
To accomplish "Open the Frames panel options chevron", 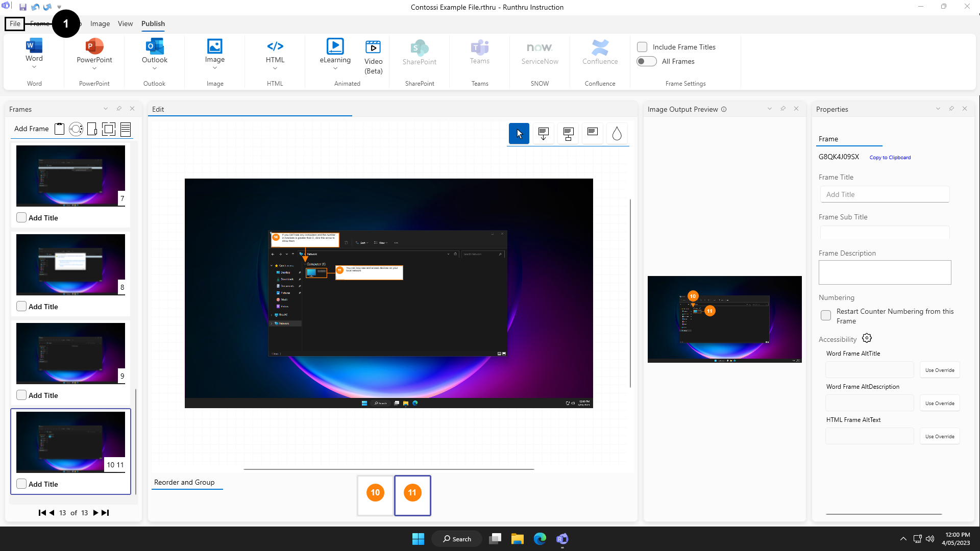I will click(x=106, y=109).
